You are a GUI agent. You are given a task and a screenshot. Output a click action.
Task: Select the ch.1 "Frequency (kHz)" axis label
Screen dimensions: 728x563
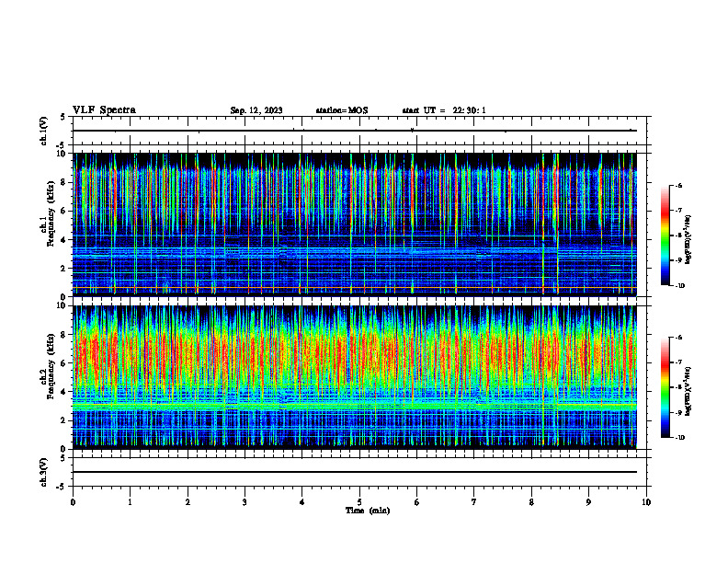point(51,213)
